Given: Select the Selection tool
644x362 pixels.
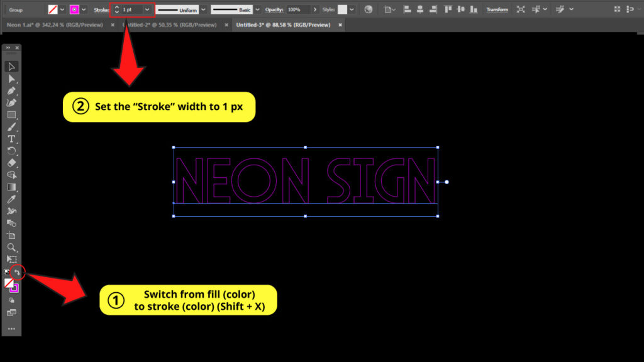Looking at the screenshot, I should [11, 66].
